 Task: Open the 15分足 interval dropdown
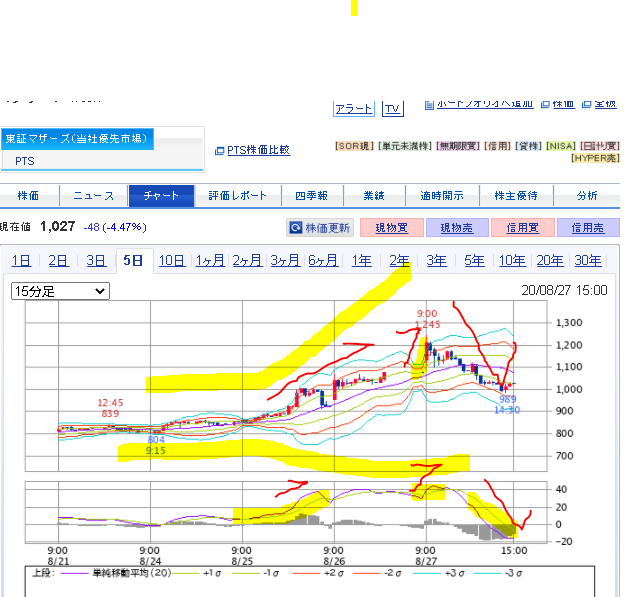[59, 291]
